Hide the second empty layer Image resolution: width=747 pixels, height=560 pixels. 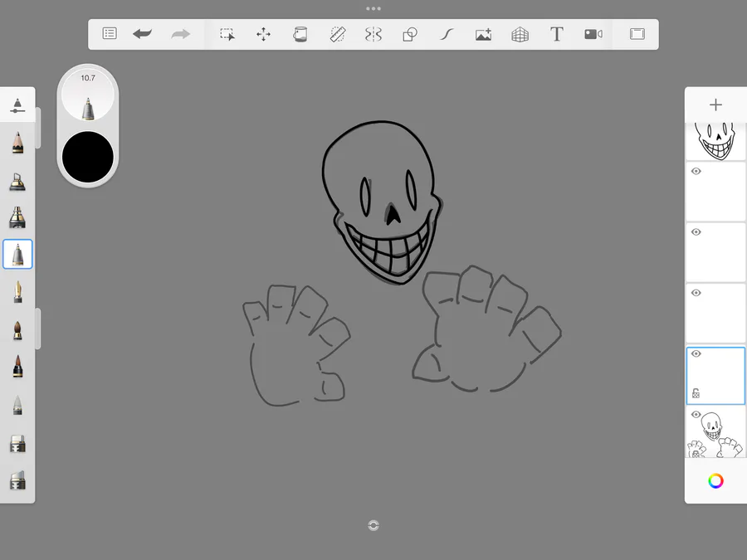(x=696, y=232)
